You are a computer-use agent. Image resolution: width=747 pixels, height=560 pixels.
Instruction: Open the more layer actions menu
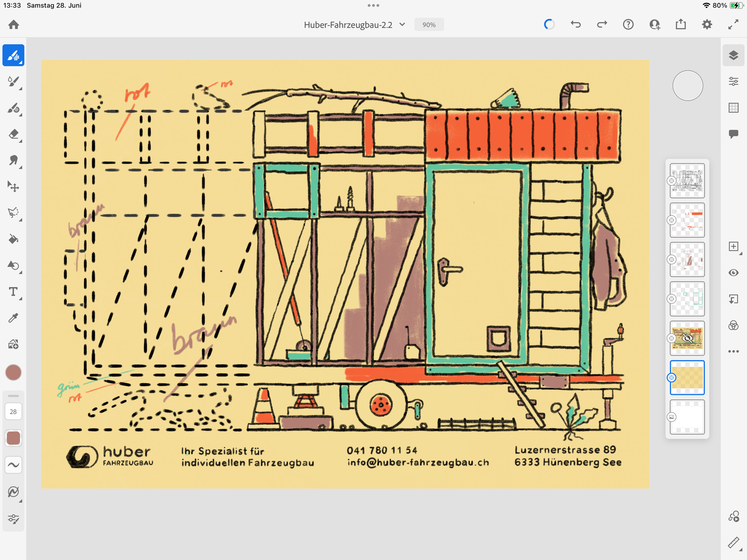click(733, 351)
